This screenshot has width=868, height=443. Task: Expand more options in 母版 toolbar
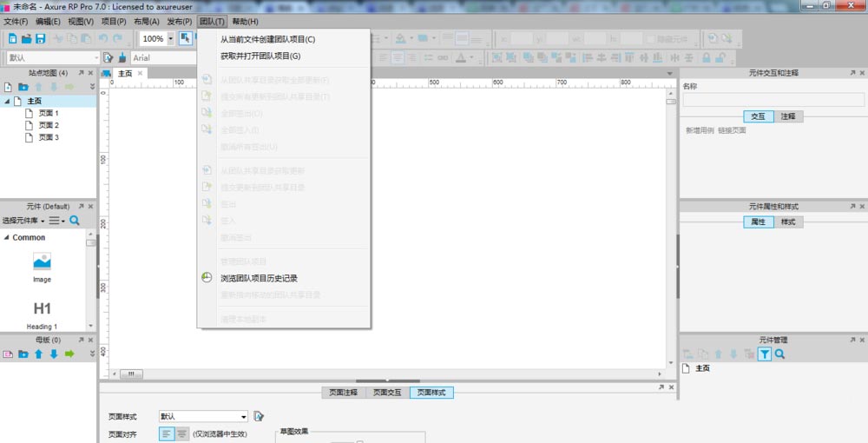coord(92,354)
